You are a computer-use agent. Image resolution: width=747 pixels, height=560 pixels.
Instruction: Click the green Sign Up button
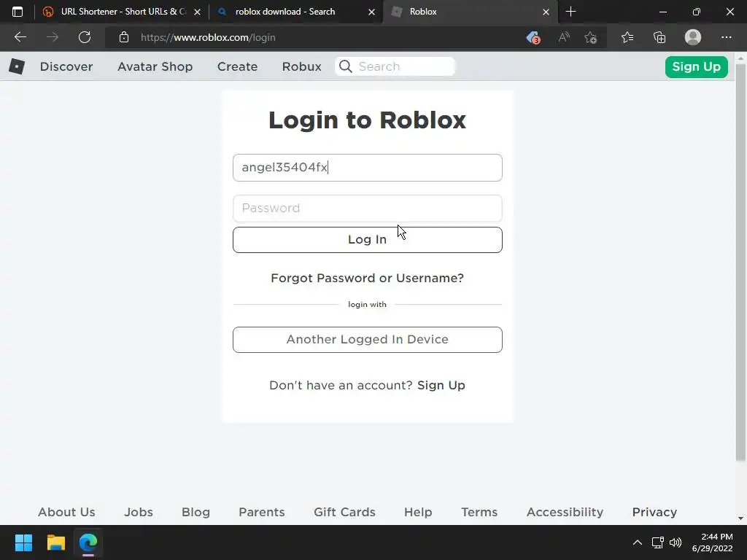coord(696,66)
